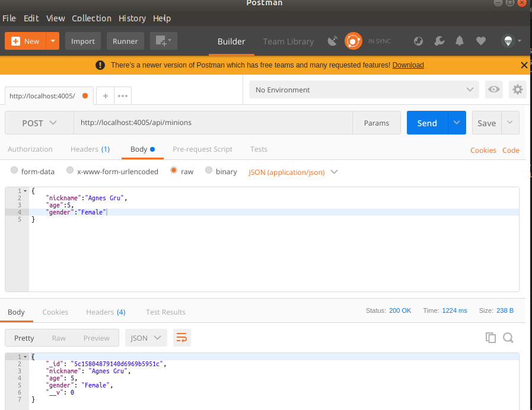Image resolution: width=532 pixels, height=410 pixels.
Task: Click the heart icon in header
Action: [x=481, y=41]
